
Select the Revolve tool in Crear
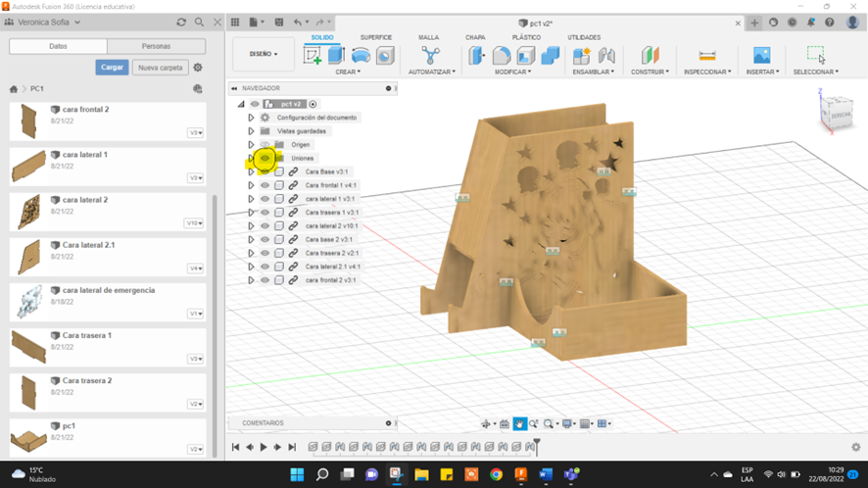361,56
